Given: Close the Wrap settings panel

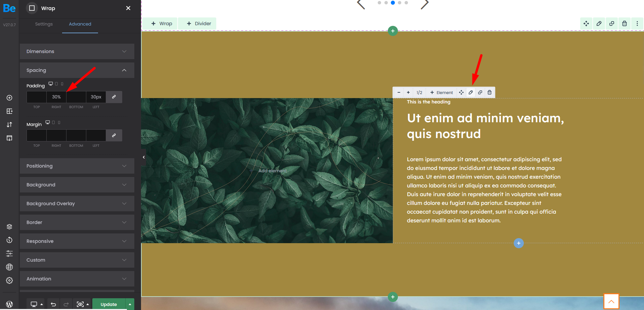Looking at the screenshot, I should (128, 8).
